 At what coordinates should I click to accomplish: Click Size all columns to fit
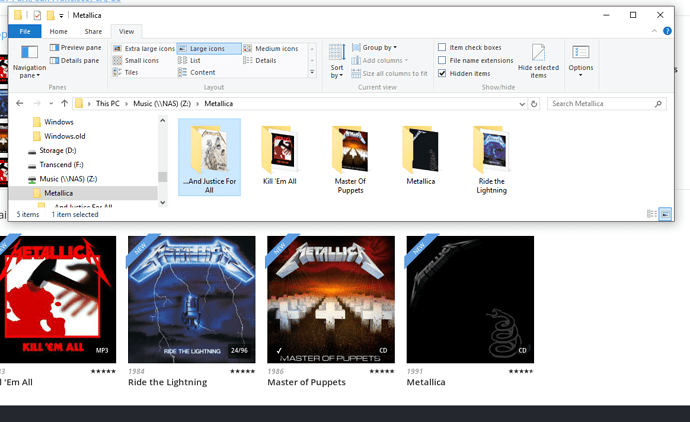click(389, 73)
